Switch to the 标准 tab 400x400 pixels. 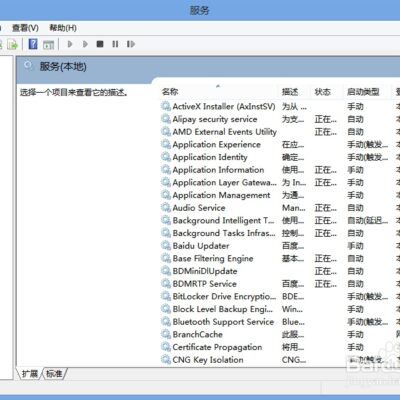pos(54,374)
